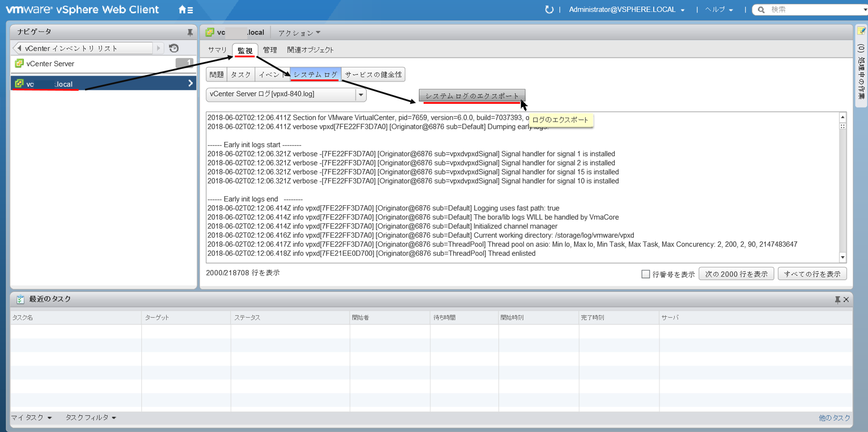Switch to the Manage tab
Screen dimensions: 868x432
click(x=270, y=50)
